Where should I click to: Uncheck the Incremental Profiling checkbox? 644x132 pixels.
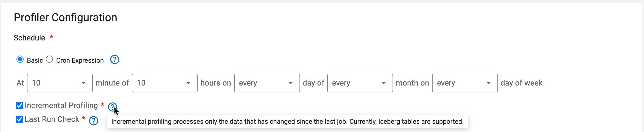click(x=19, y=106)
